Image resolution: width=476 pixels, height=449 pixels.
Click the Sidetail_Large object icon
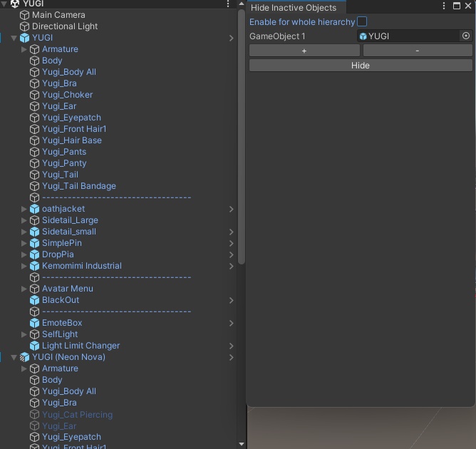[34, 220]
